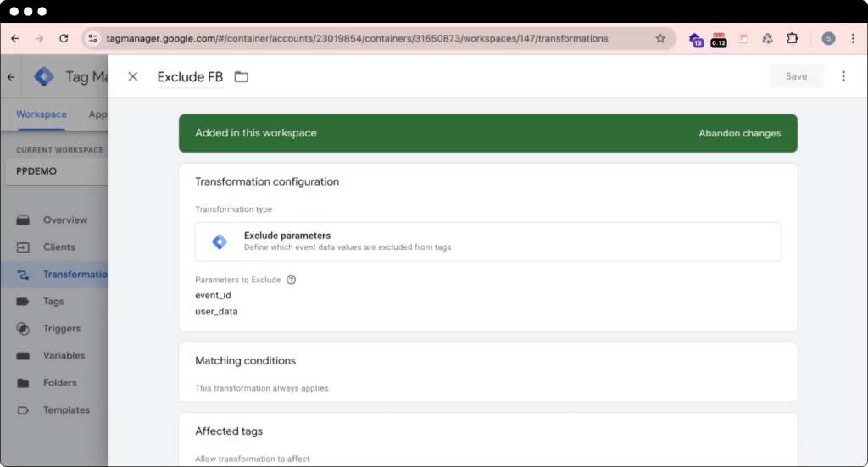Open the PPDEMO current workspace selector
Screen dimensions: 868x467
(55, 170)
